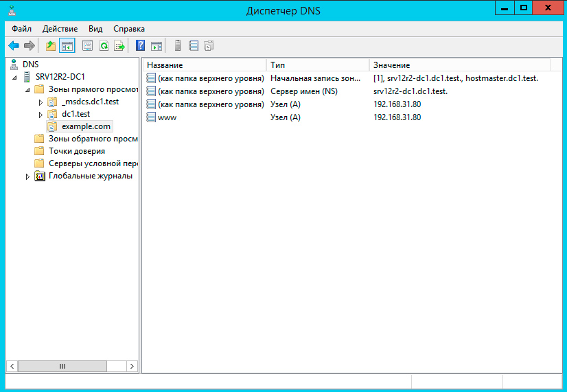Click the green Refresh toolbar icon

point(104,46)
